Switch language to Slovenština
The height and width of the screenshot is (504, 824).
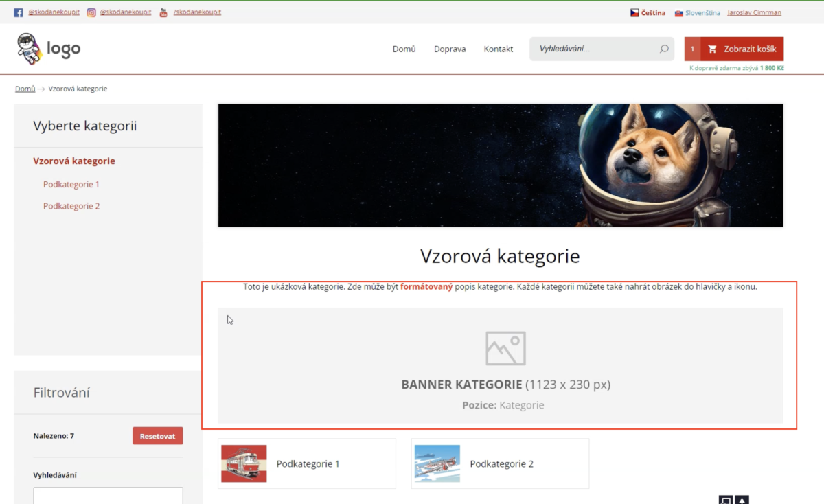[702, 12]
